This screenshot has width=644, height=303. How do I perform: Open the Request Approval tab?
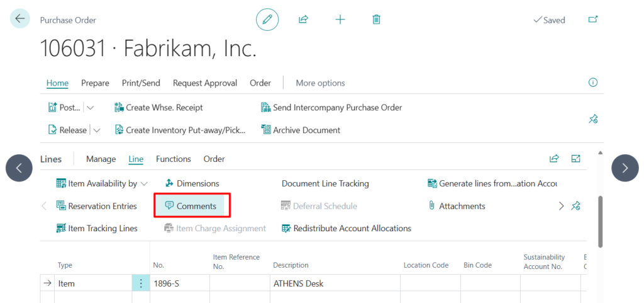(x=204, y=83)
